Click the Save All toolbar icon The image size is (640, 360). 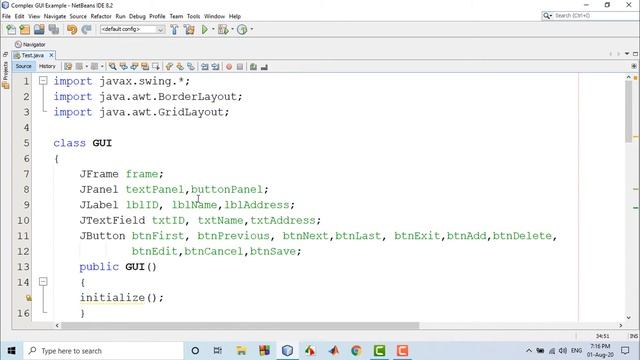53,29
